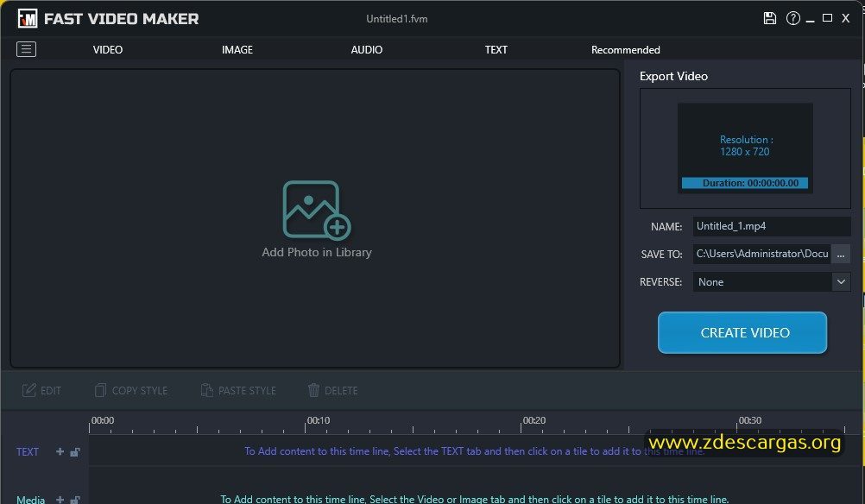
Task: Minimize the Fast Video Maker window
Action: (x=810, y=19)
